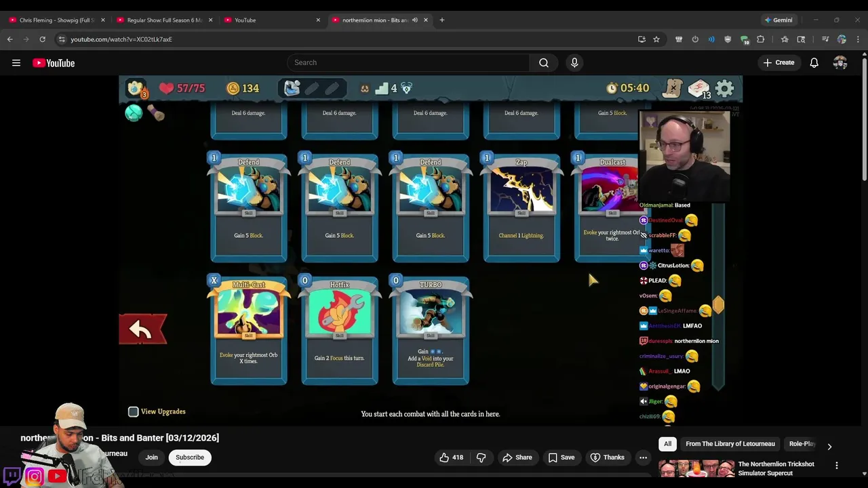Save the video to a playlist

pos(561,457)
